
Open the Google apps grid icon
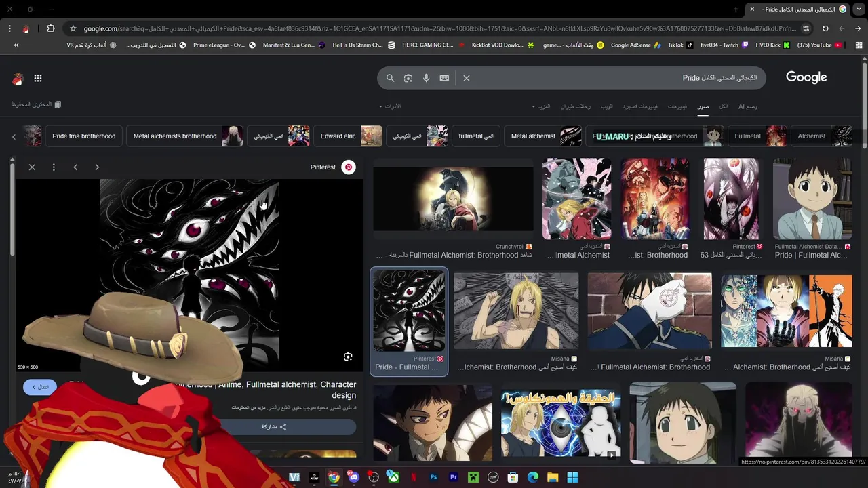[x=38, y=79]
